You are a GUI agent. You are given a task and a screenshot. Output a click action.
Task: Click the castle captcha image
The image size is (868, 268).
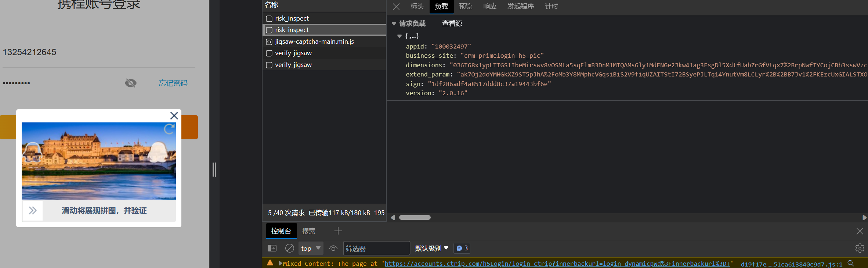[x=99, y=161]
